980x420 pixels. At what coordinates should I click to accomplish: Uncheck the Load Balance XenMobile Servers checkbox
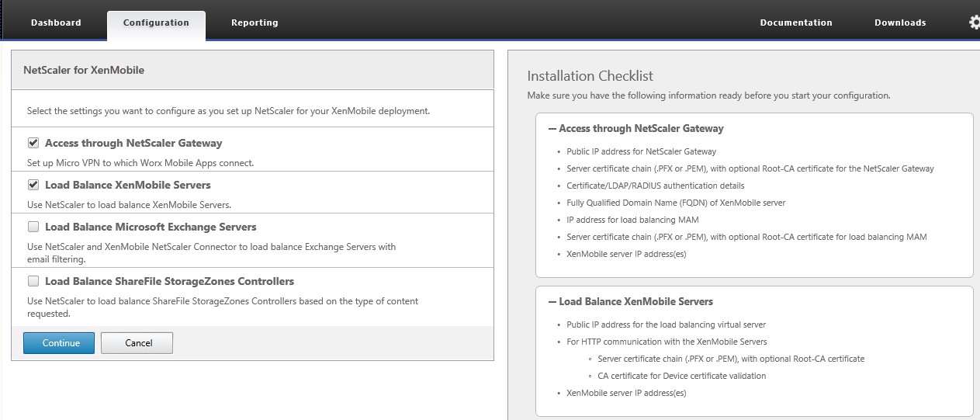click(33, 185)
